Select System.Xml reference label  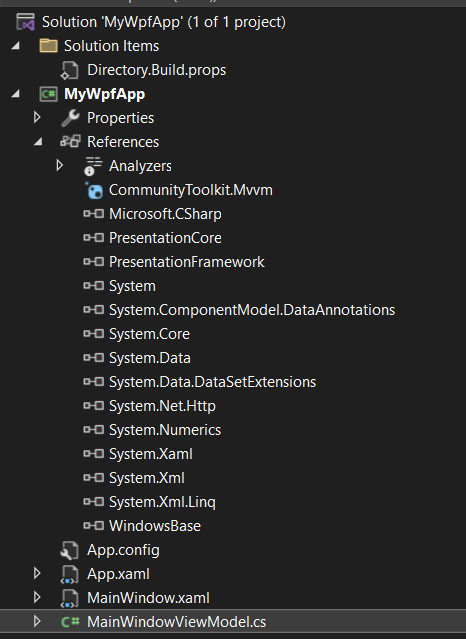pyautogui.click(x=147, y=478)
